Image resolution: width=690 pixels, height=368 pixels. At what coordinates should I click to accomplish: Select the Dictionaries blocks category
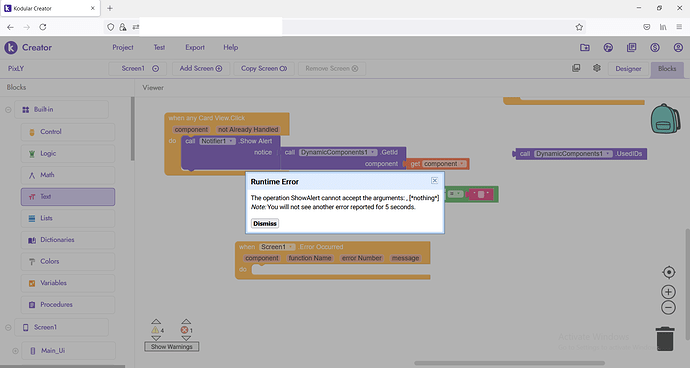(68, 240)
